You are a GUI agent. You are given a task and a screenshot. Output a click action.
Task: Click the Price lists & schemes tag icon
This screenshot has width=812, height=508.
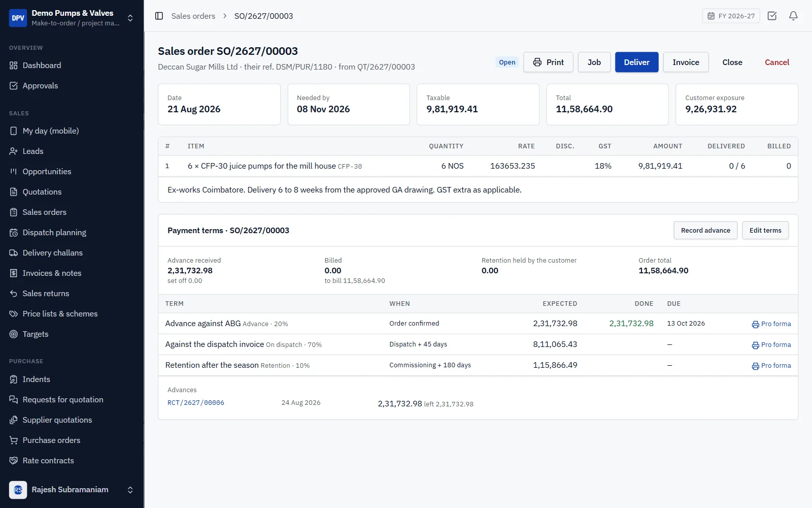tap(14, 314)
